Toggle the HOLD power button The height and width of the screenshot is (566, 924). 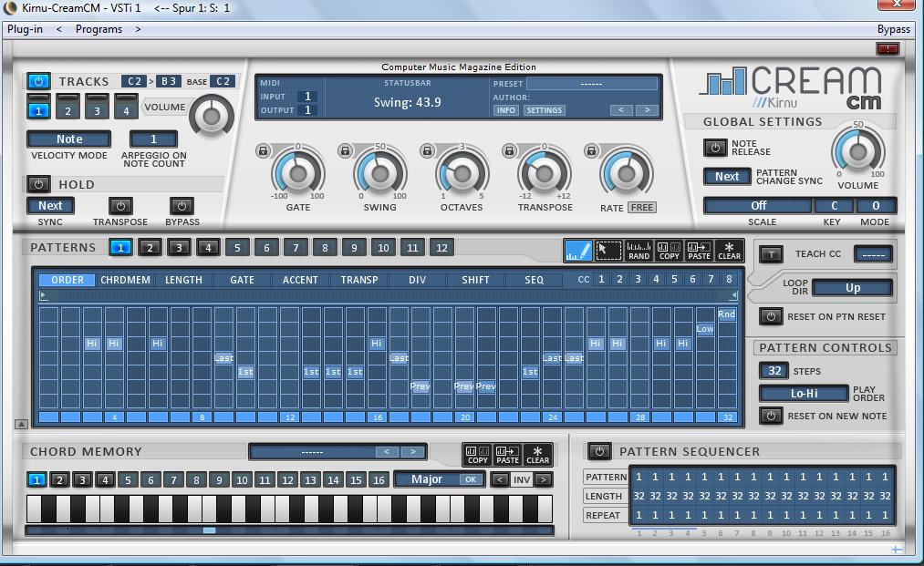click(38, 184)
